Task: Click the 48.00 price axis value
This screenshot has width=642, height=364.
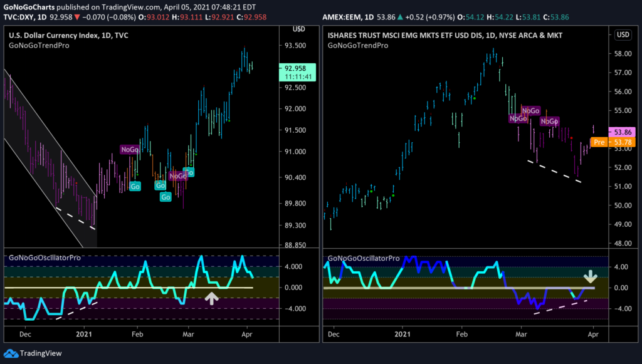Action: pos(623,243)
